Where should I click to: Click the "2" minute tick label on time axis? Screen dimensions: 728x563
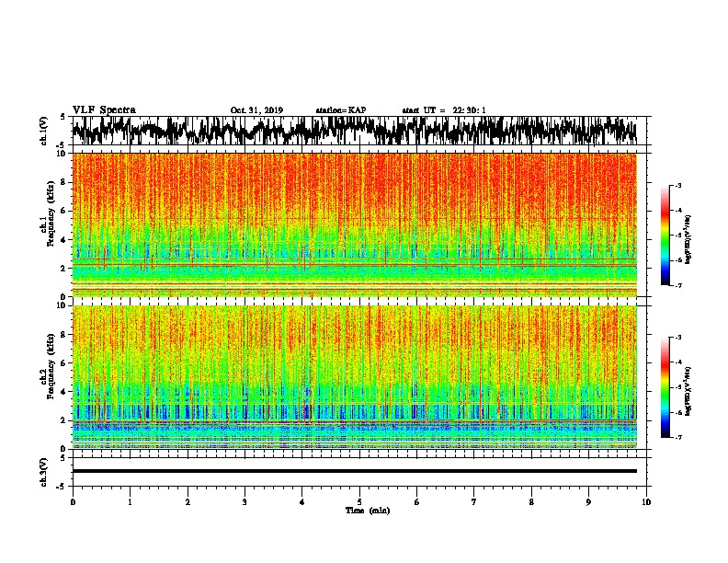tap(188, 502)
